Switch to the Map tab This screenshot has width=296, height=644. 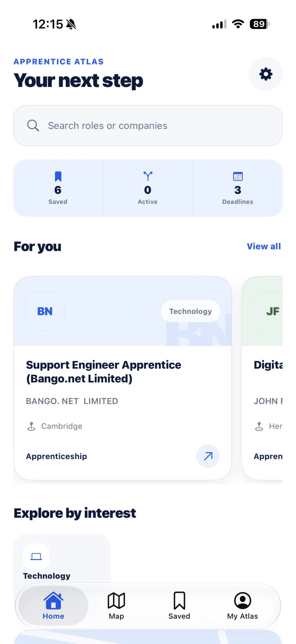click(x=116, y=606)
